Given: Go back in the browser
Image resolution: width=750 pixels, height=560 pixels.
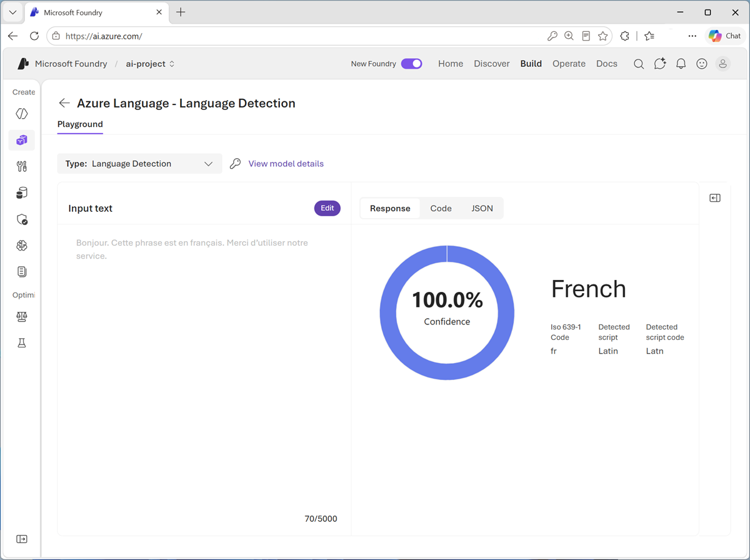Looking at the screenshot, I should click(x=12, y=36).
